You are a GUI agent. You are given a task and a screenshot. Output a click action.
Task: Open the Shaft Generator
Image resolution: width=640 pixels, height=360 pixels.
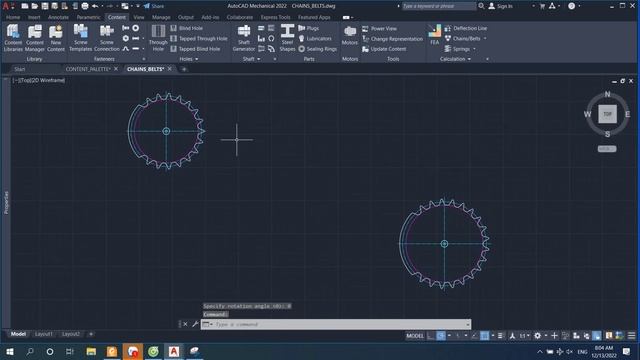244,38
